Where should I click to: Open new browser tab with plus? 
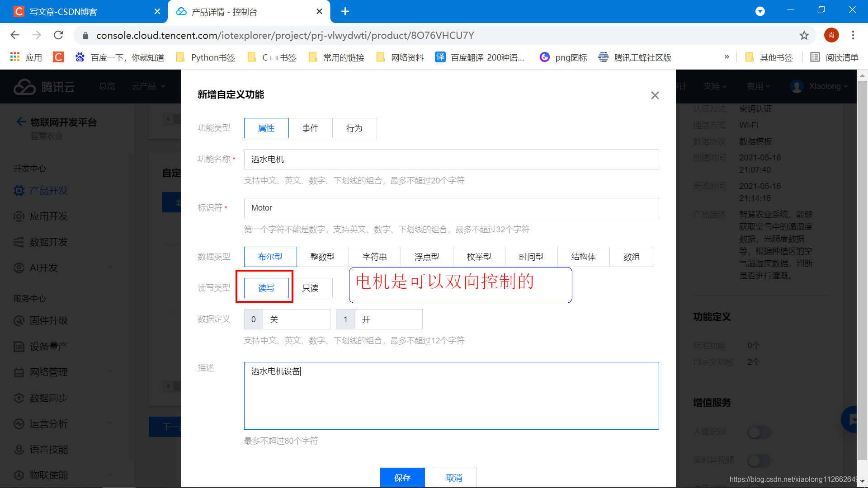[x=345, y=11]
